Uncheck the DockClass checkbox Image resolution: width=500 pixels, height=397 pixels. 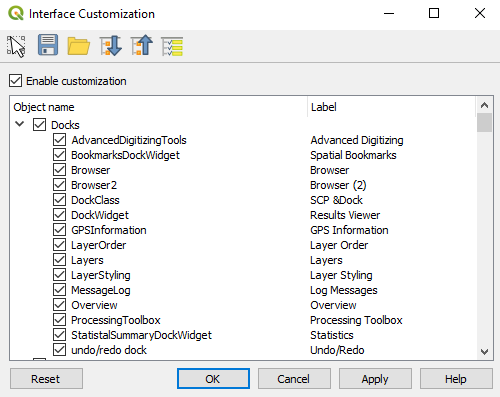point(59,200)
